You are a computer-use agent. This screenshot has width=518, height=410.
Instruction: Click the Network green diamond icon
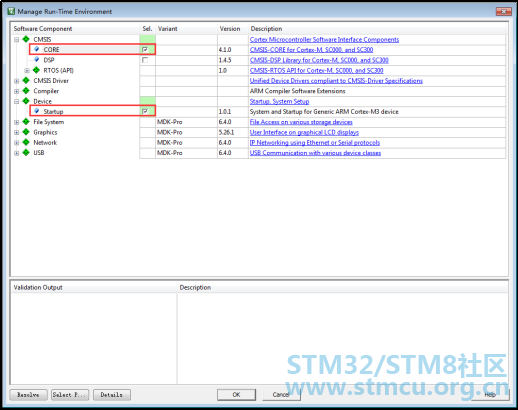26,142
